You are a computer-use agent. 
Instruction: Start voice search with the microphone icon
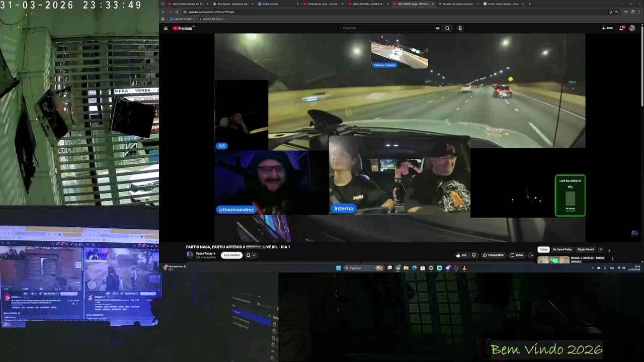pos(460,28)
